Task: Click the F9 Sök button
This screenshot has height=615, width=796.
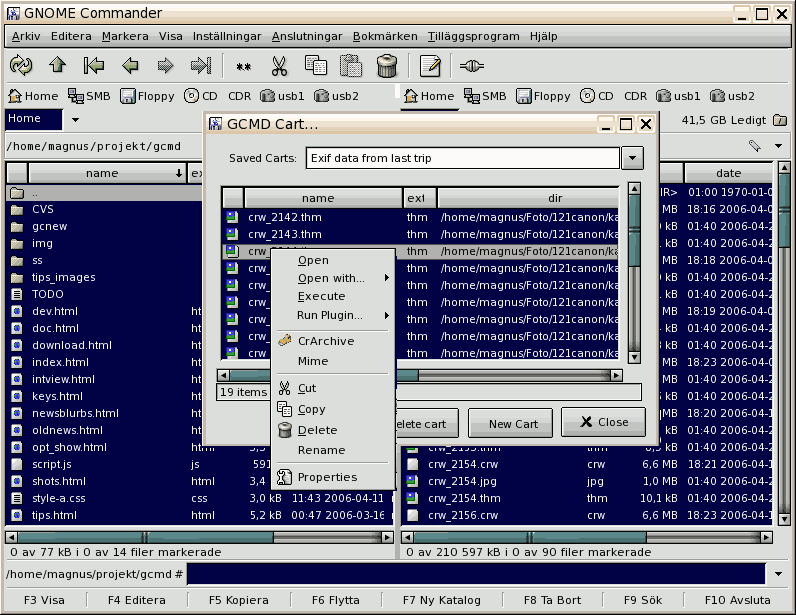Action: click(x=643, y=600)
